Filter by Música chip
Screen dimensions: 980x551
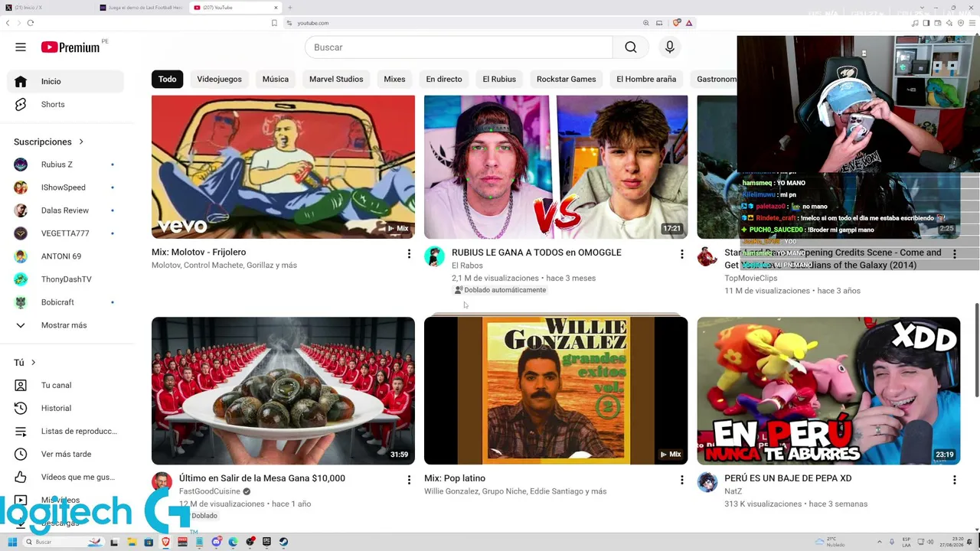[x=276, y=79]
